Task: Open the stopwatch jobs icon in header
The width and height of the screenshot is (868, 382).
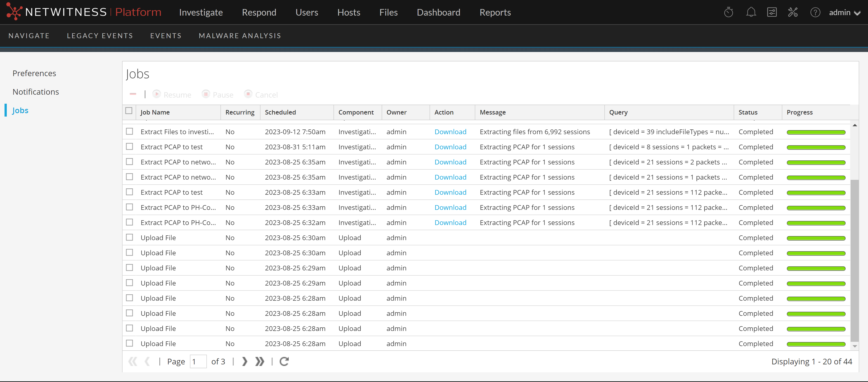Action: coord(728,12)
